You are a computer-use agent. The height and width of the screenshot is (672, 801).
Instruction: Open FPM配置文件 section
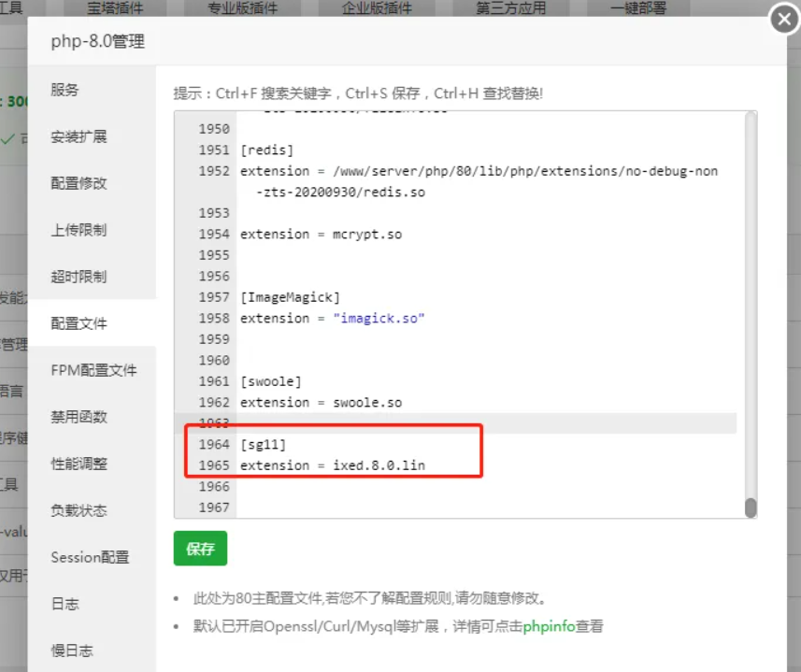pos(93,370)
